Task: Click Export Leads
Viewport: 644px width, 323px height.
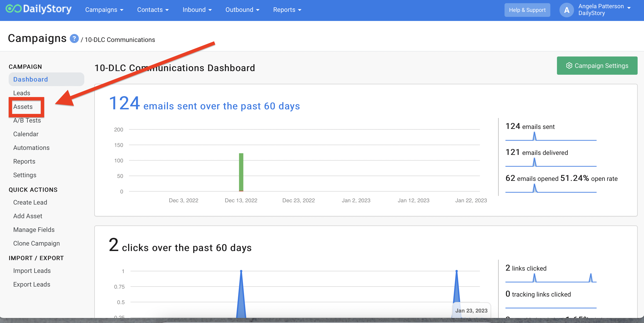Action: point(31,284)
